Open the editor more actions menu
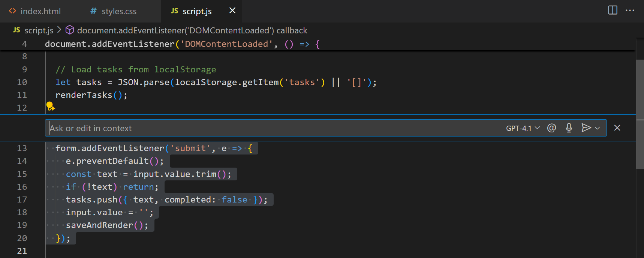This screenshot has height=258, width=644. pyautogui.click(x=630, y=10)
